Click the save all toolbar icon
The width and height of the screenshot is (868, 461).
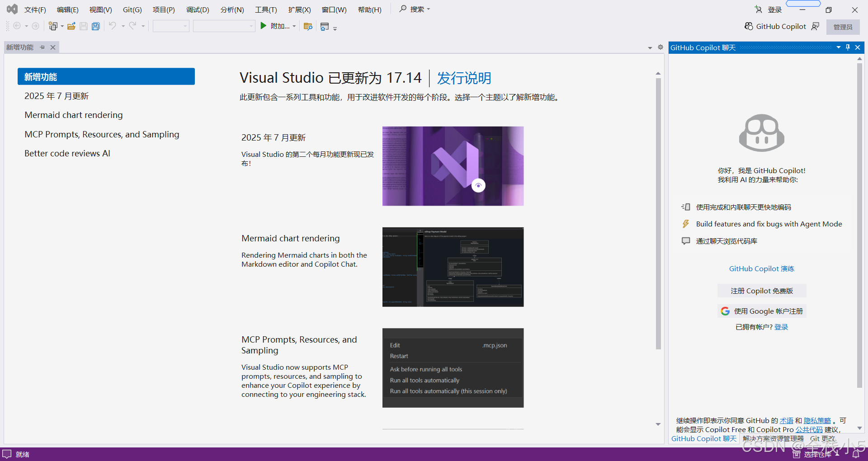pos(96,26)
